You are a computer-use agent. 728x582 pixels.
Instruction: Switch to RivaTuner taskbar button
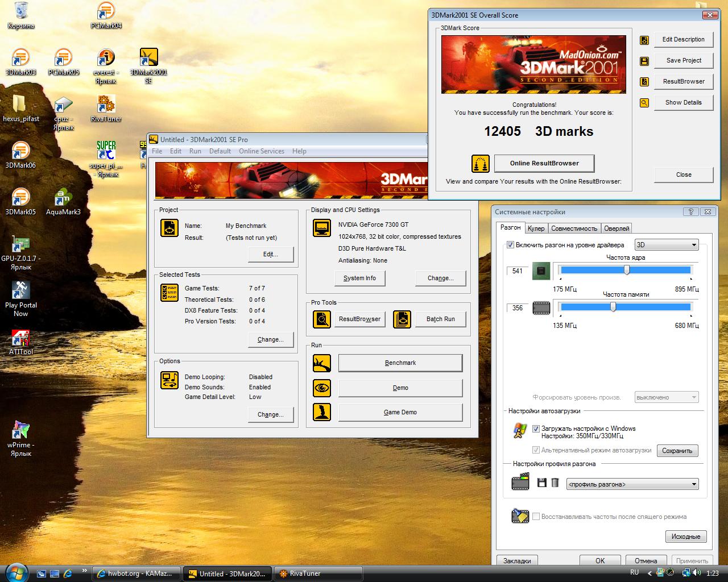point(318,573)
